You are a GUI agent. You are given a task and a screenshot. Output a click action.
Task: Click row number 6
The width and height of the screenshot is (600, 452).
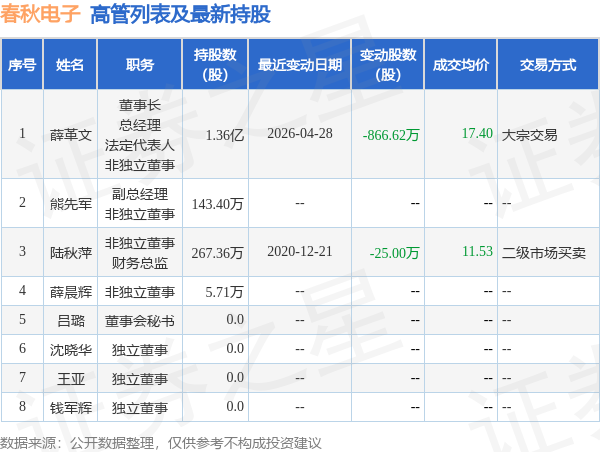click(x=22, y=348)
